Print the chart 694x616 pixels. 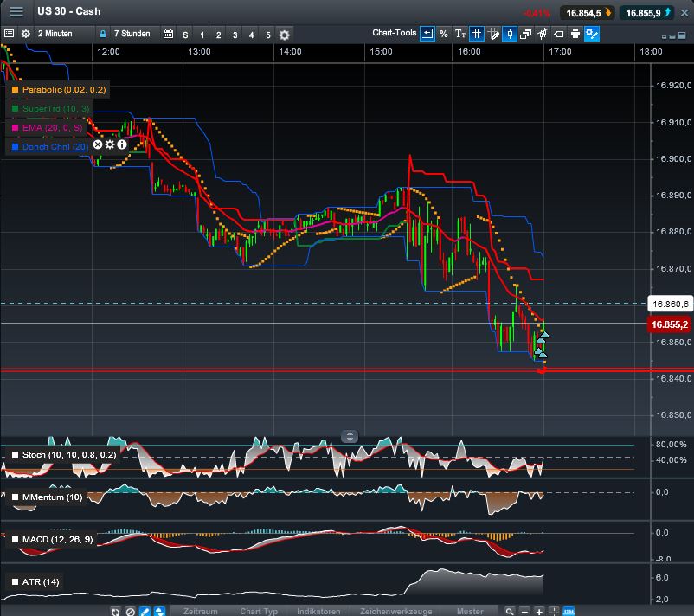click(575, 34)
